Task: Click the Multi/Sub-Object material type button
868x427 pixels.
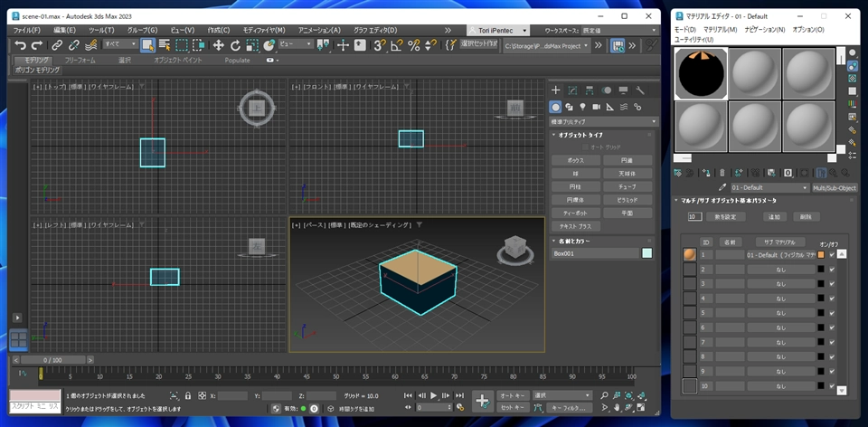Action: coord(835,188)
